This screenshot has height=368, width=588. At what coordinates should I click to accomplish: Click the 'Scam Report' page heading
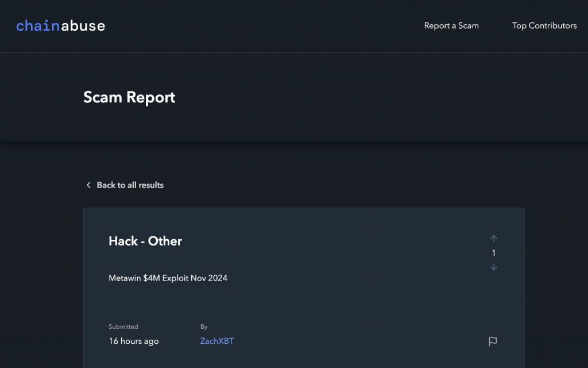[x=129, y=97]
